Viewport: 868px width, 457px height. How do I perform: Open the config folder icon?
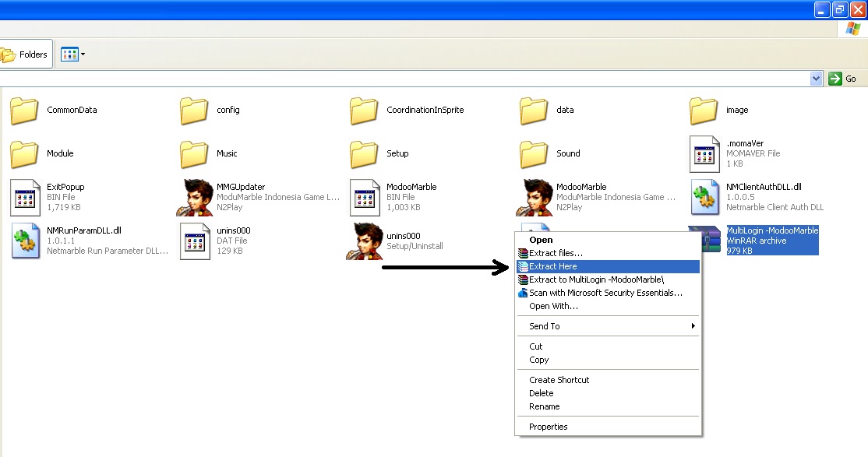(x=194, y=110)
